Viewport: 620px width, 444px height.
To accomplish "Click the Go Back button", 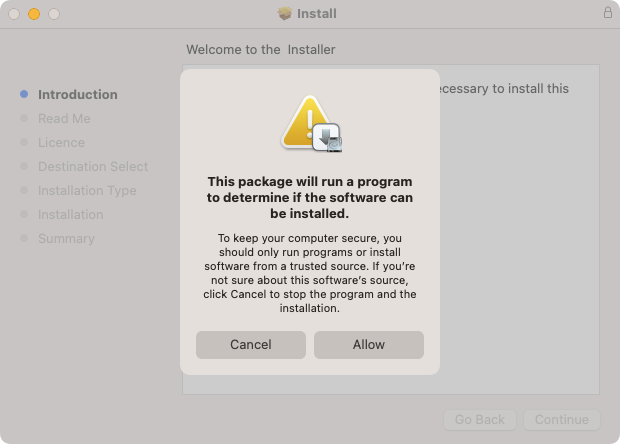I will point(480,419).
